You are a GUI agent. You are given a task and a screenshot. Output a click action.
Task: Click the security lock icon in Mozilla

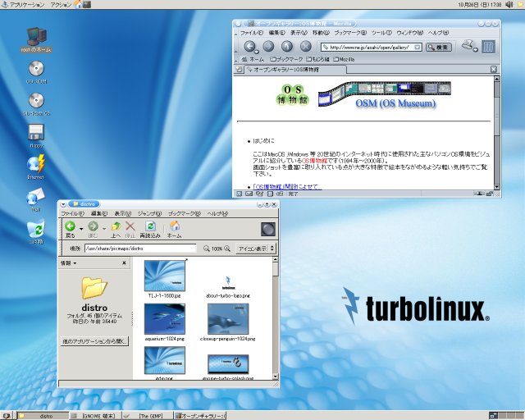click(490, 194)
